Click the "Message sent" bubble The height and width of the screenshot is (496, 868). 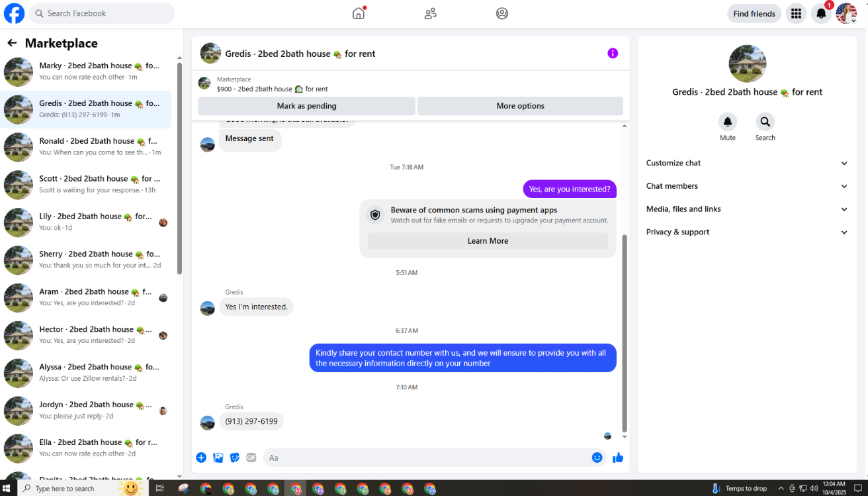coord(249,140)
